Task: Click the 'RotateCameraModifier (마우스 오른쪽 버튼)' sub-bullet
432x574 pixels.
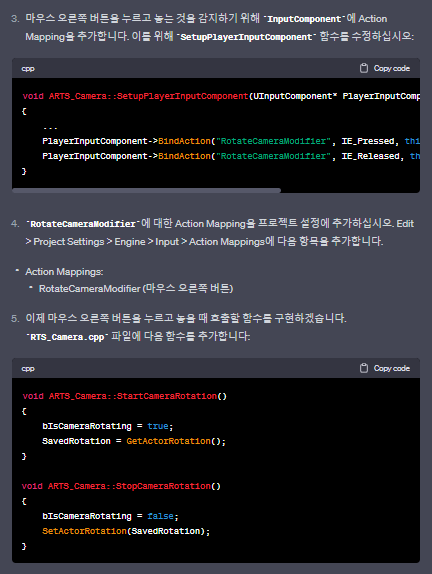Action: pos(136,289)
